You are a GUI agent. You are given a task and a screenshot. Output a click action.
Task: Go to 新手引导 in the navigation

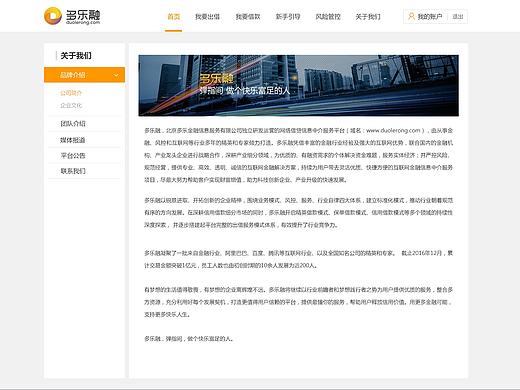coord(288,17)
